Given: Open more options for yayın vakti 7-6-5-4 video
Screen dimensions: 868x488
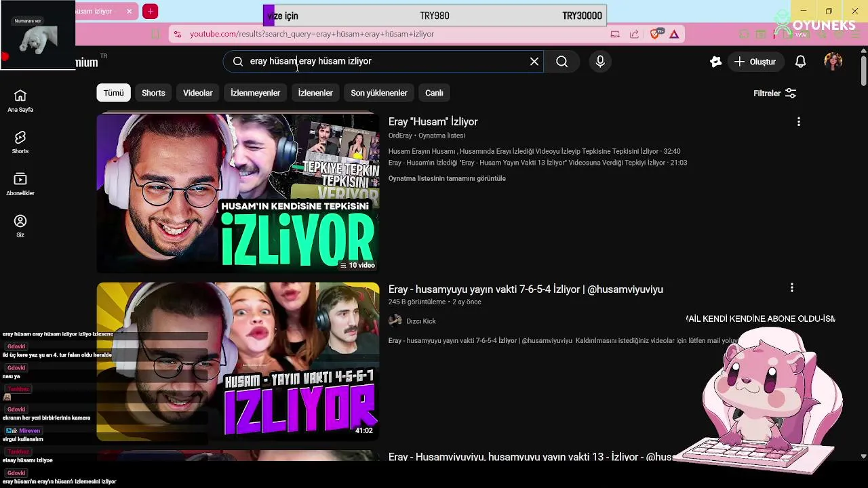Looking at the screenshot, I should pyautogui.click(x=791, y=288).
